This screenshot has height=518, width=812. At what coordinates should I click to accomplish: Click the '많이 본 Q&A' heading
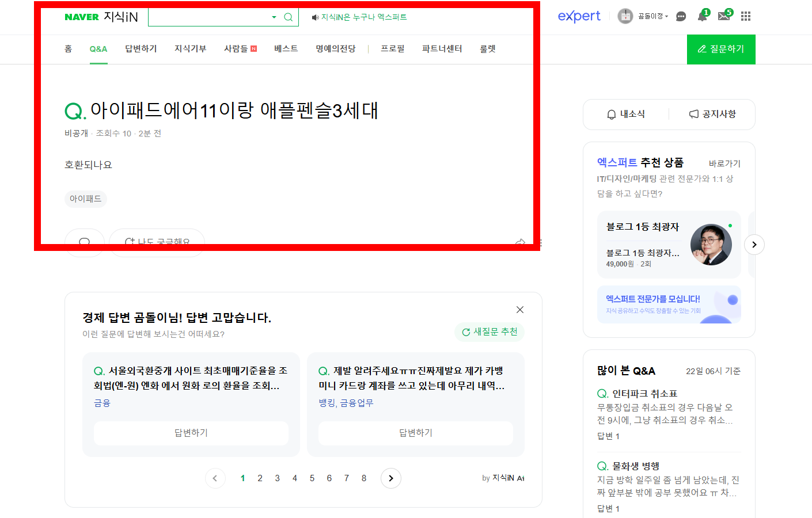click(627, 371)
